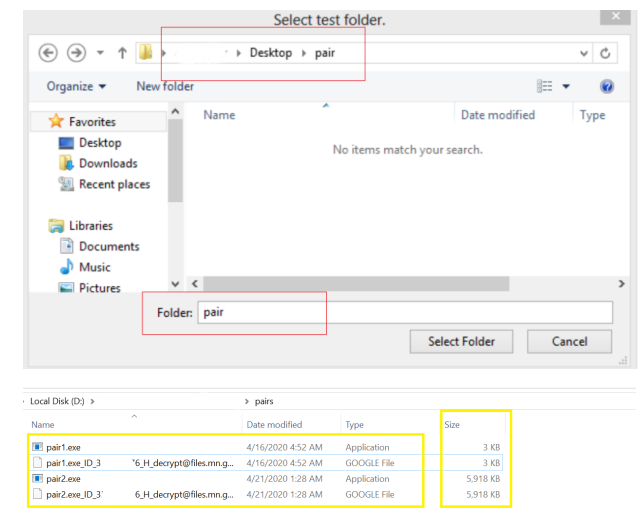Open the recent locations dropdown arrow
This screenshot has width=643, height=524.
click(100, 53)
